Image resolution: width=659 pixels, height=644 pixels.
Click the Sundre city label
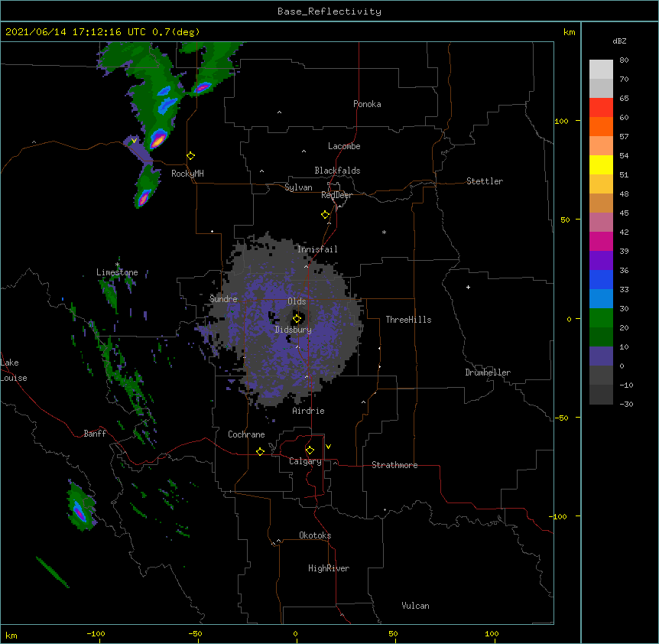tap(223, 299)
